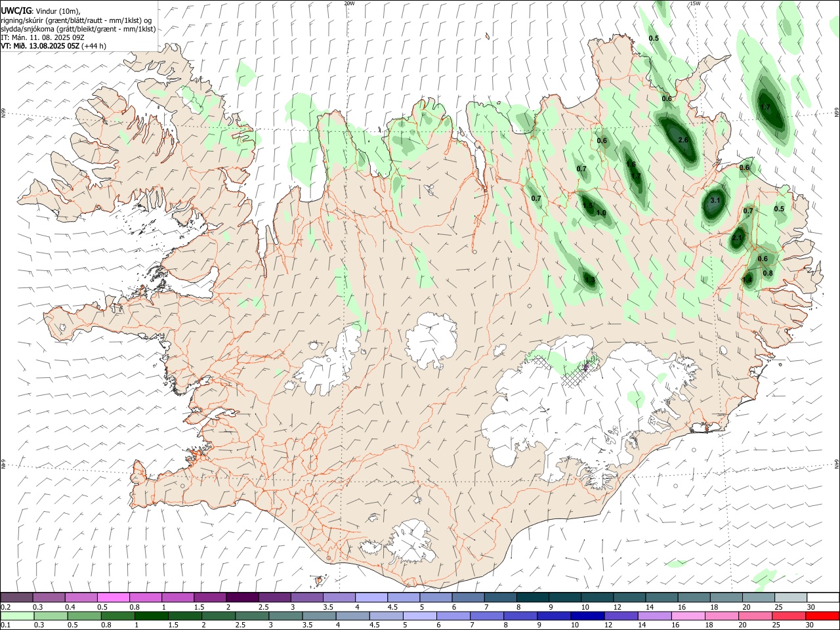Click the '0.2' label starting the snow legend

(7, 607)
